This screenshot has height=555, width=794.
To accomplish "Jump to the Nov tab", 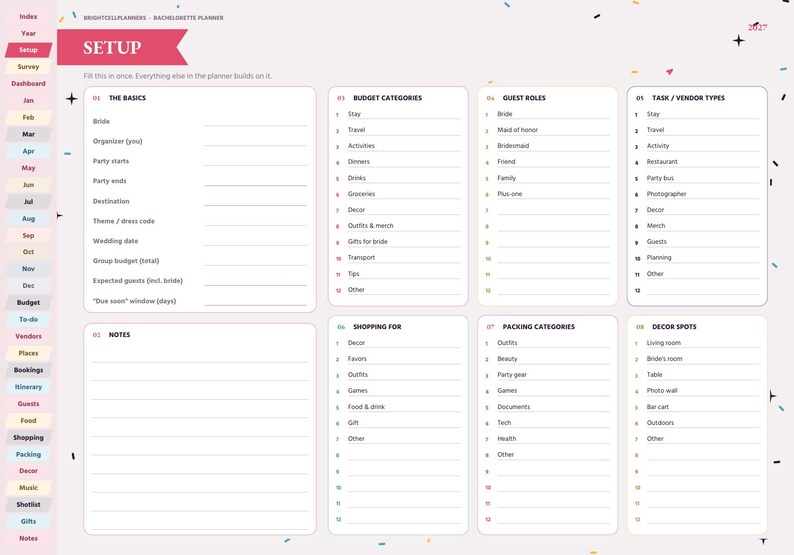I will [28, 268].
